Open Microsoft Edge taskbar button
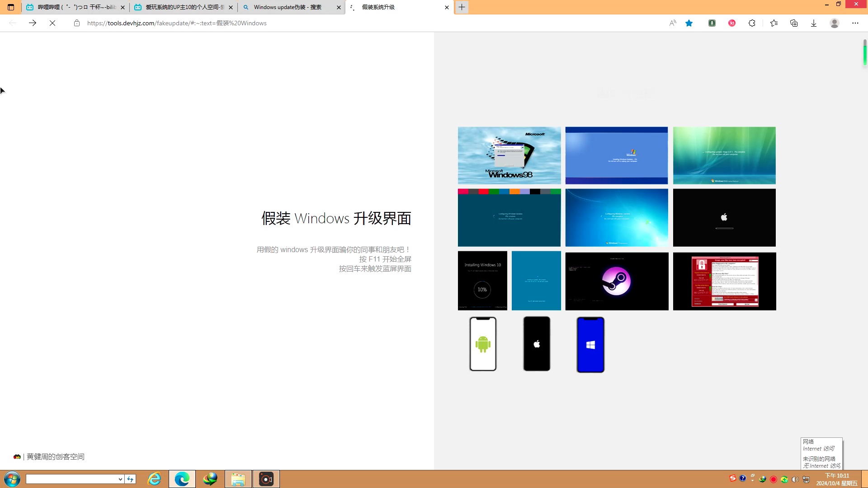This screenshot has width=868, height=488. pyautogui.click(x=182, y=479)
